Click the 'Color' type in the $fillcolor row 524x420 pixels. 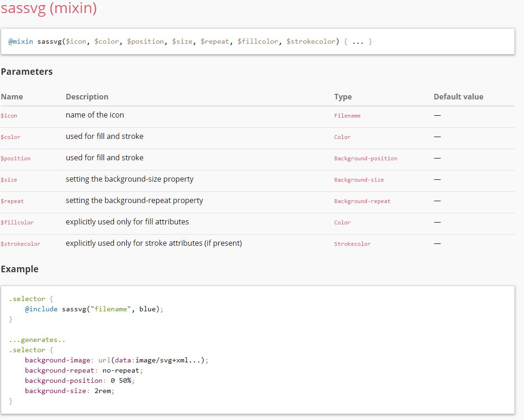coord(342,223)
